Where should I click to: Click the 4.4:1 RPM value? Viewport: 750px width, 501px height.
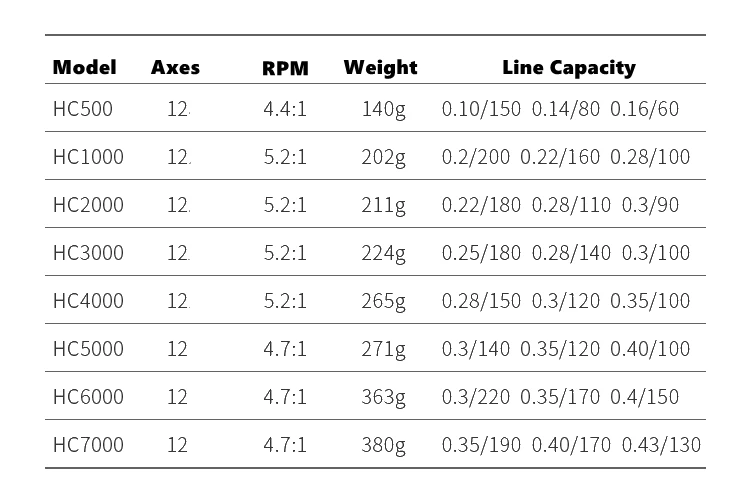pos(285,109)
